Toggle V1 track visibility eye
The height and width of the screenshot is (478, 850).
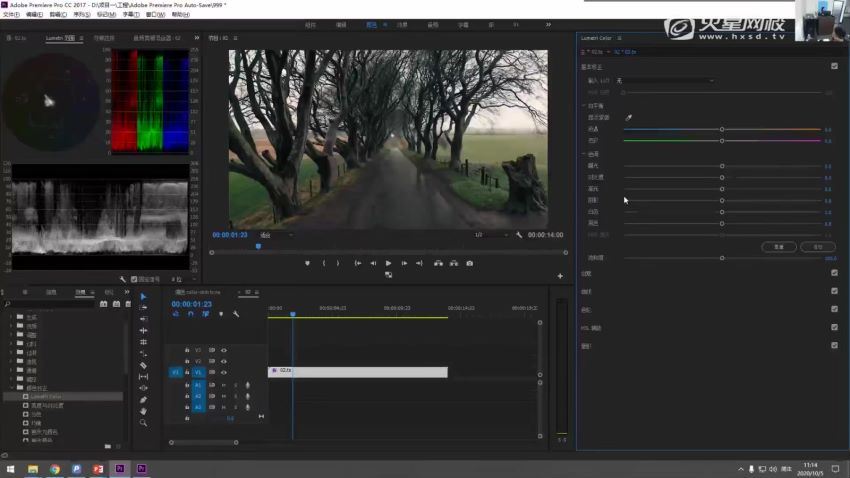223,372
